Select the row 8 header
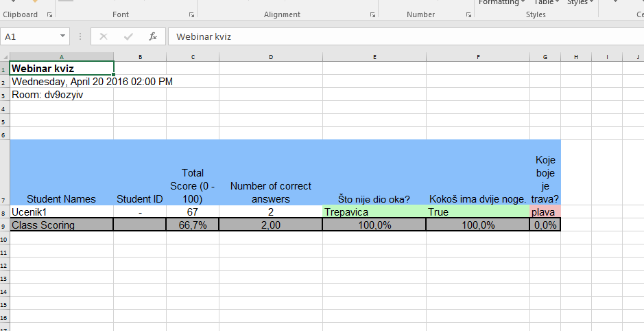Screen dimensions: 644x331 click(x=4, y=212)
